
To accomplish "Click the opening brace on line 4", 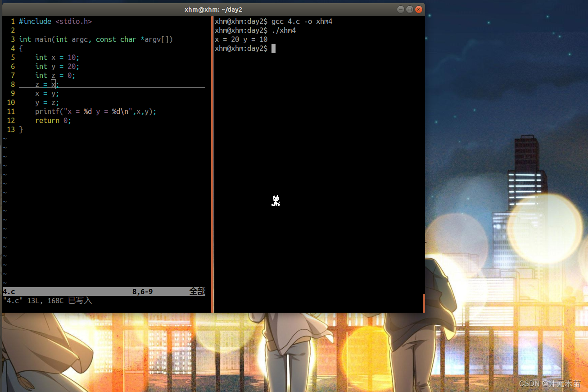I will tap(21, 48).
